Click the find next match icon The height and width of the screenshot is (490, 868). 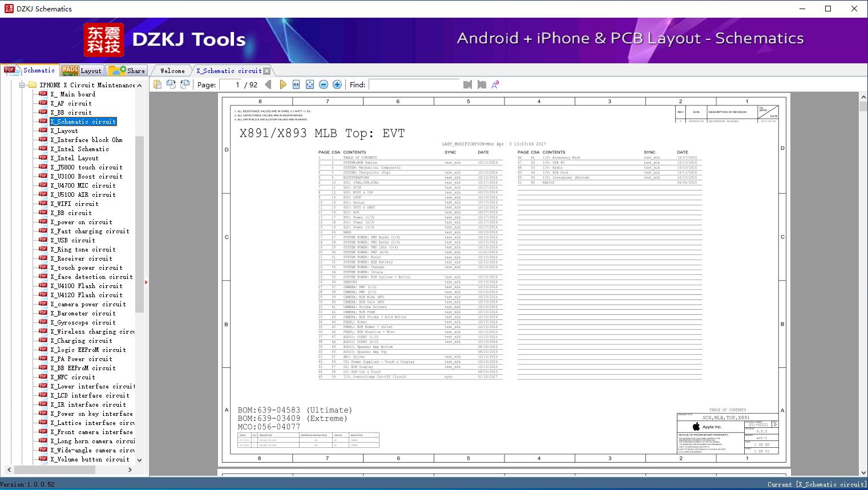pyautogui.click(x=482, y=84)
